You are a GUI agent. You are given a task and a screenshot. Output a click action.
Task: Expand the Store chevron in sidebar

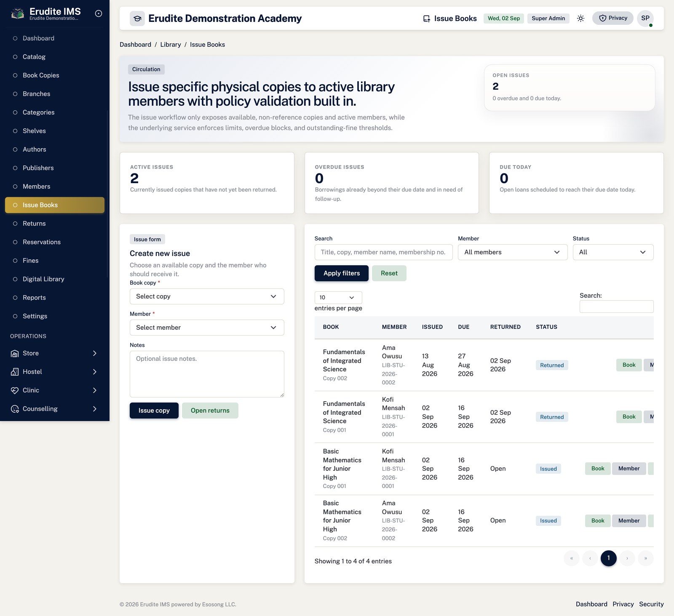[94, 353]
